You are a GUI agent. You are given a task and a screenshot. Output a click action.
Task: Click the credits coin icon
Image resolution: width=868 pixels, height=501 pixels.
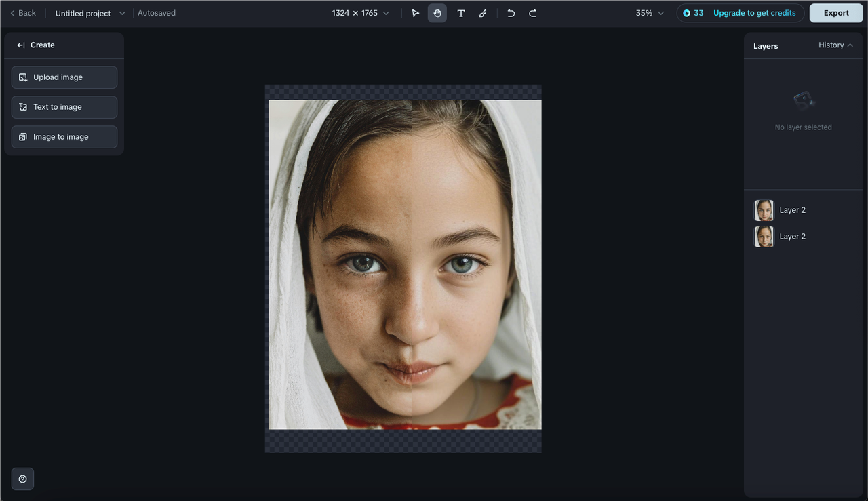coord(686,12)
